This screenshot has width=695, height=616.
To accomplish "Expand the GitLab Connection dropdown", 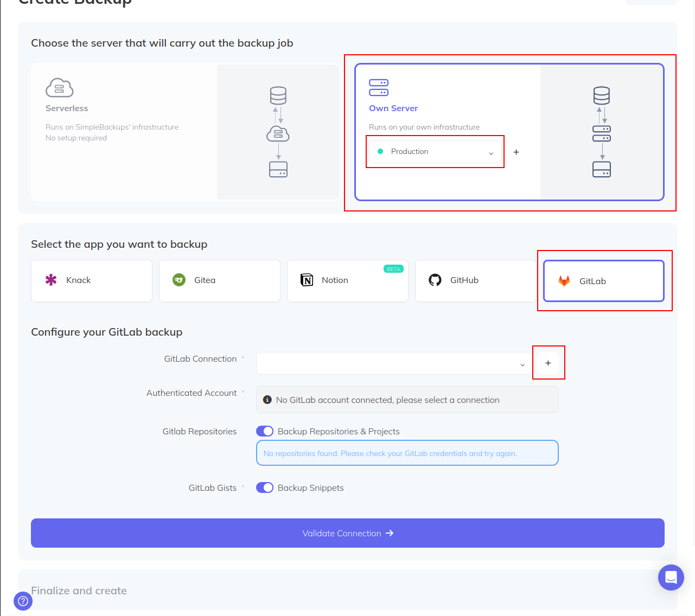I will (x=394, y=363).
